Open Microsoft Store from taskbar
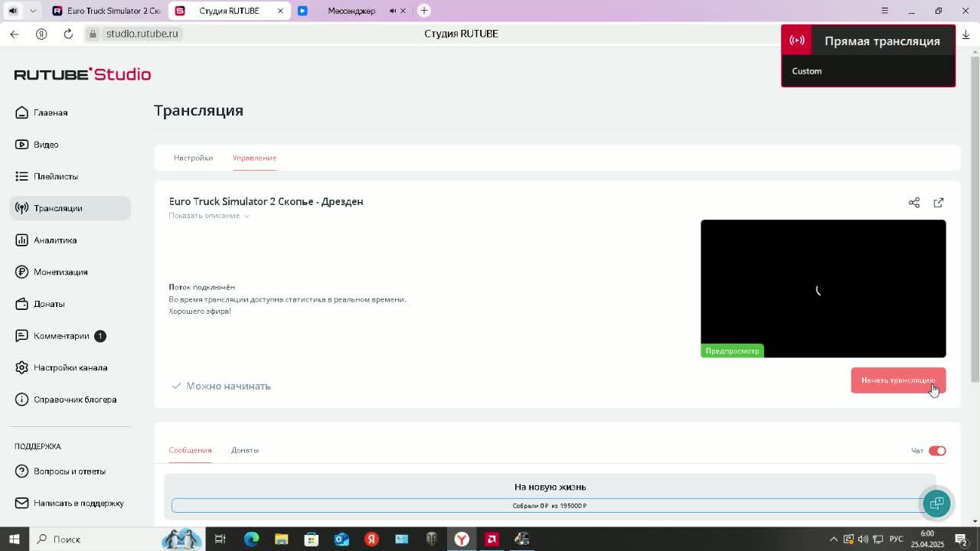 [311, 540]
